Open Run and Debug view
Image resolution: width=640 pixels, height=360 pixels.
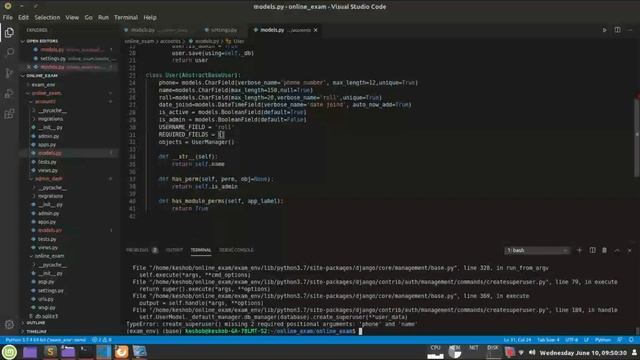coord(9,93)
